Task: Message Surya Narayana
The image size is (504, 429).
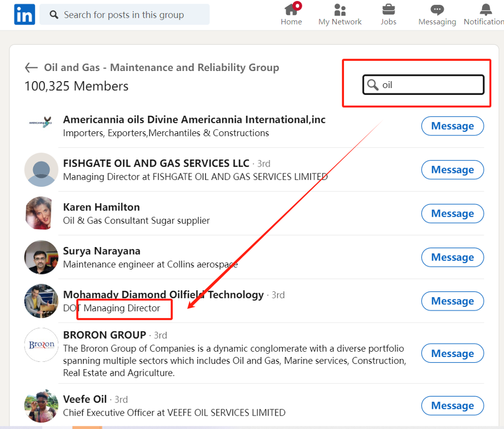Action: [x=452, y=257]
